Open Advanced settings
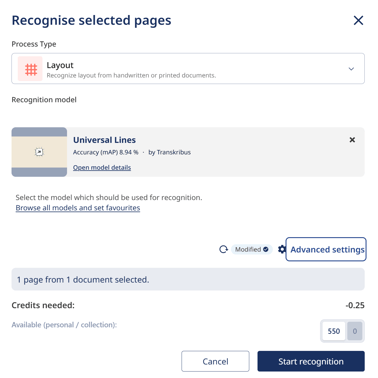The width and height of the screenshot is (378, 378). pos(326,249)
